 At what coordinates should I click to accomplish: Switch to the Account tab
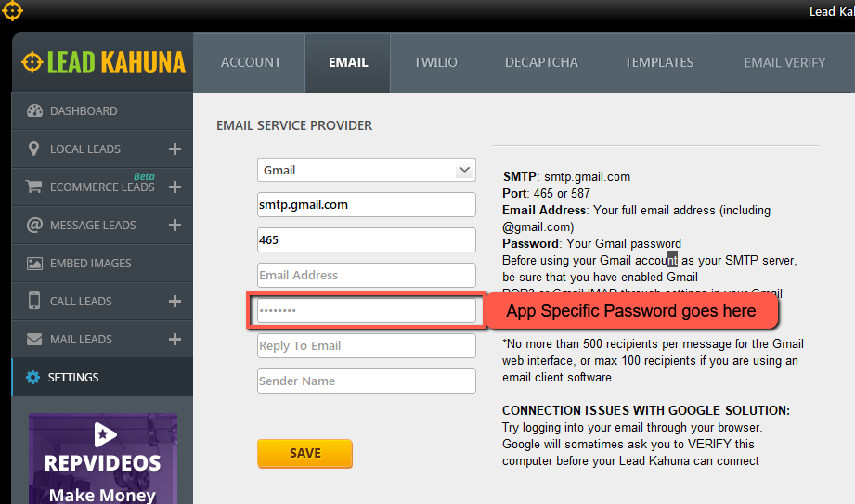click(249, 63)
